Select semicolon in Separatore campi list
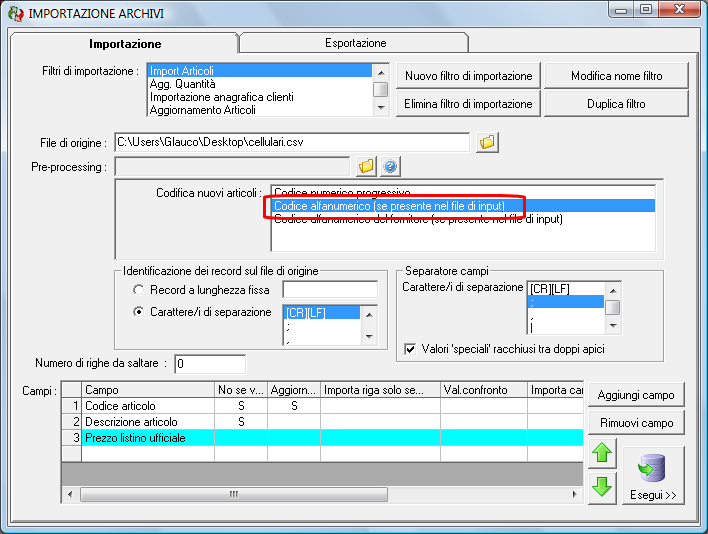The width and height of the screenshot is (708, 534). (566, 302)
